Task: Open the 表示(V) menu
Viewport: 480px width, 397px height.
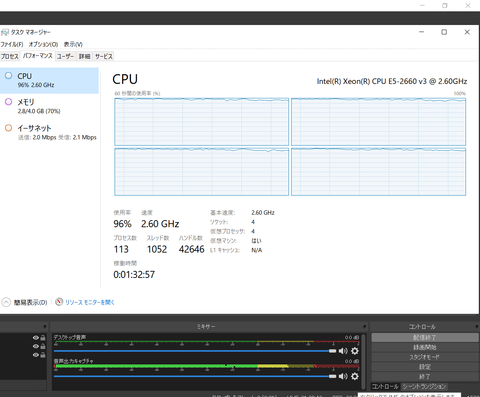Action: click(73, 44)
